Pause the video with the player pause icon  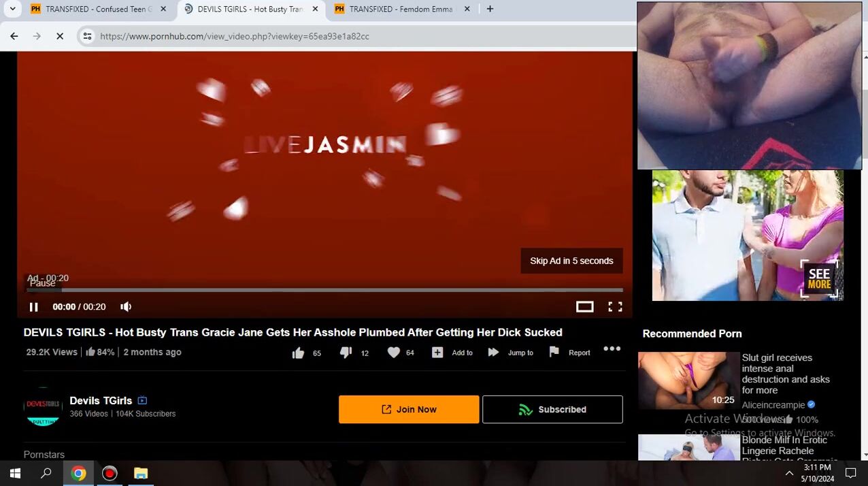coord(33,307)
